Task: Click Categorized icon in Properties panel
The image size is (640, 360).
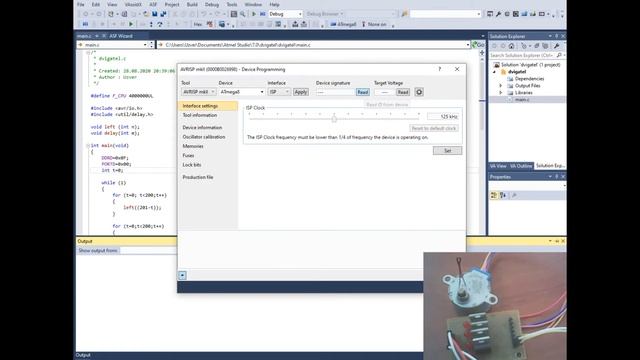Action: pyautogui.click(x=494, y=196)
